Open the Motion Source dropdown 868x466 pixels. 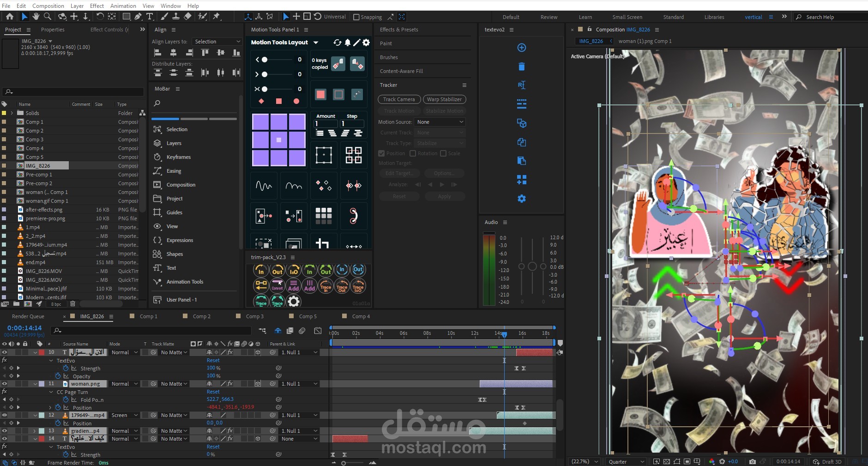[440, 122]
